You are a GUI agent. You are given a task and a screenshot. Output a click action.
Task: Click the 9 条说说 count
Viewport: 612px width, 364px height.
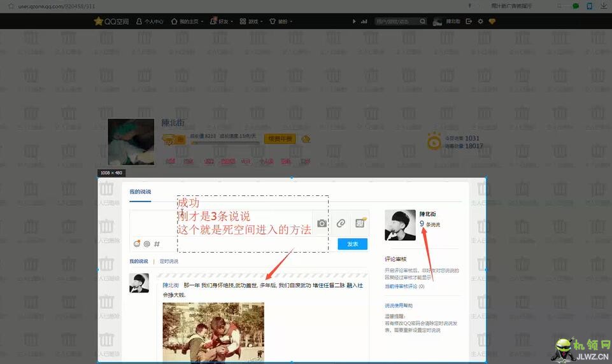point(429,224)
